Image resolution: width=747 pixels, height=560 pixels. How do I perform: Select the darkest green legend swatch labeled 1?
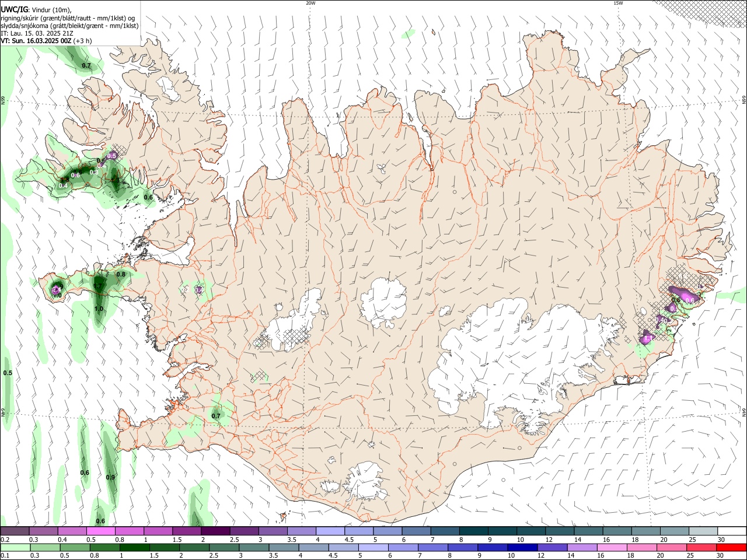click(x=134, y=548)
